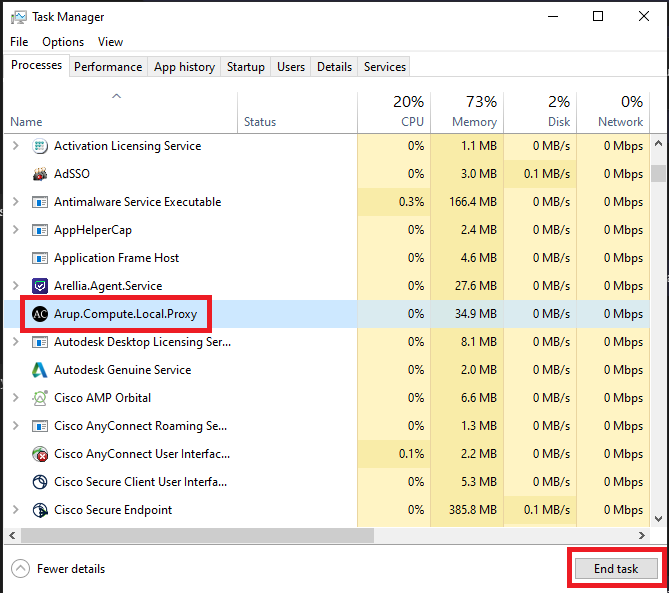Screen dimensions: 669x593
Task: Switch to the App history tab
Action: [184, 67]
